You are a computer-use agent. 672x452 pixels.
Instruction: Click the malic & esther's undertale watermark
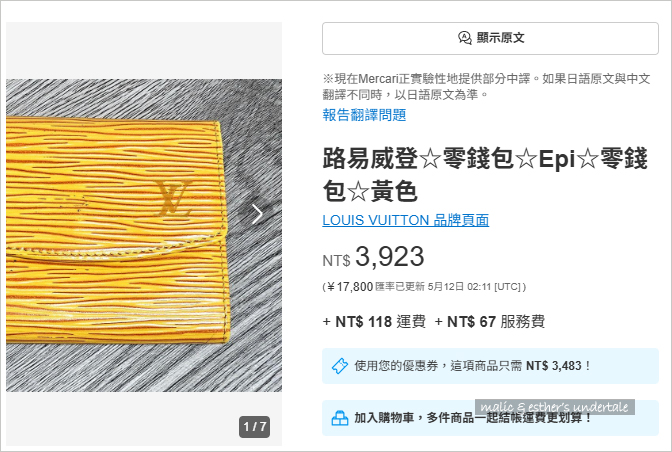coord(555,407)
